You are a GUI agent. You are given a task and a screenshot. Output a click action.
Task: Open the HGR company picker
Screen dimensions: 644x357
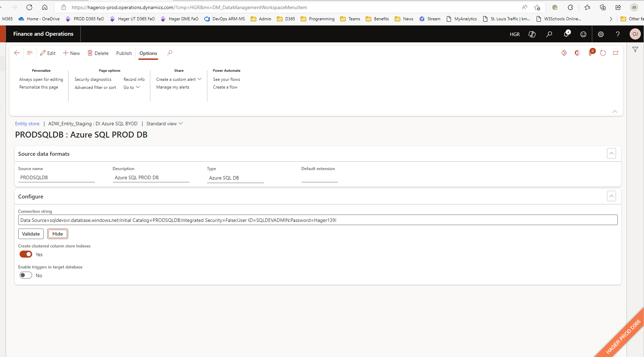click(x=515, y=34)
